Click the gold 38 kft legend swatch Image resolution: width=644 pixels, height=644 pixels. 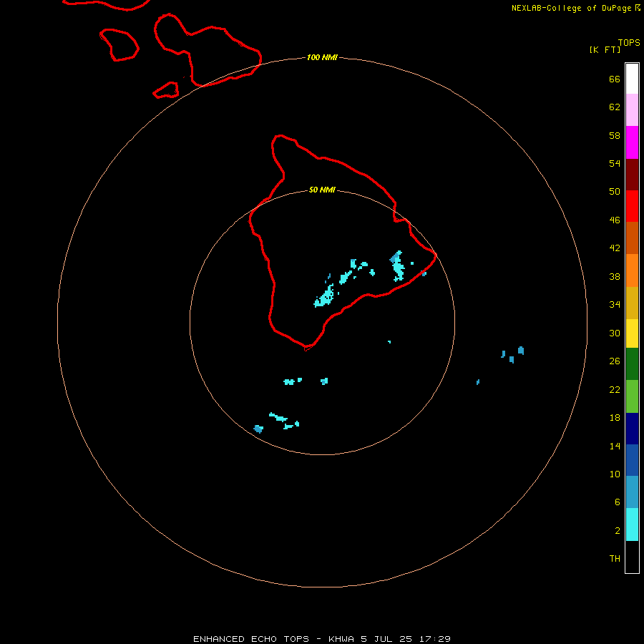click(632, 303)
